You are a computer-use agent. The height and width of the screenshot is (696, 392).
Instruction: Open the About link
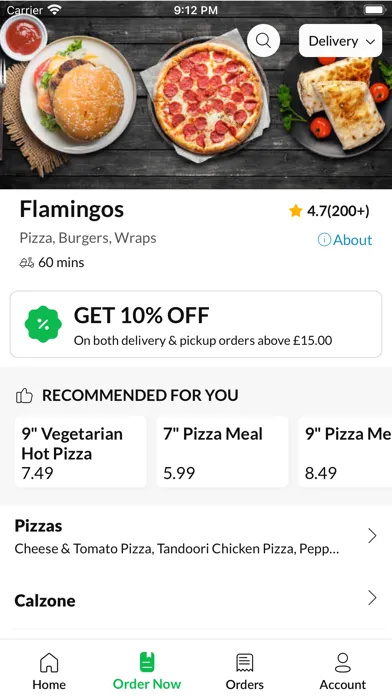(x=352, y=240)
